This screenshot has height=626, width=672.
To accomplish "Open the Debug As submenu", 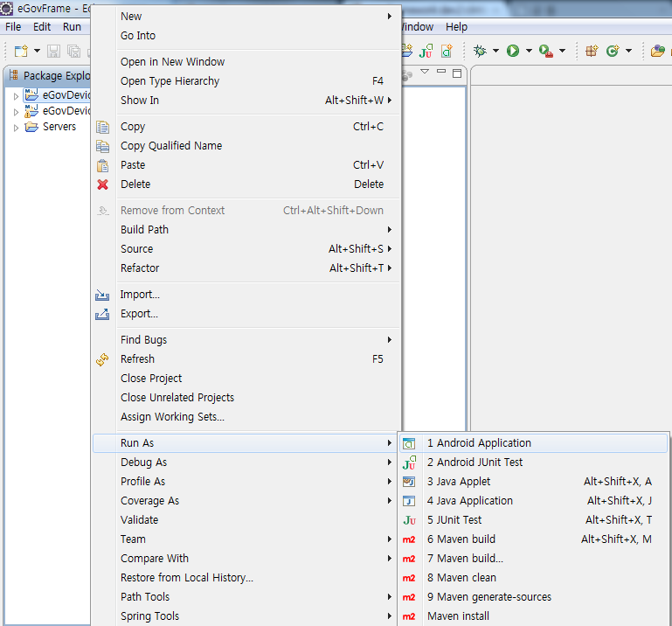I will pyautogui.click(x=143, y=463).
